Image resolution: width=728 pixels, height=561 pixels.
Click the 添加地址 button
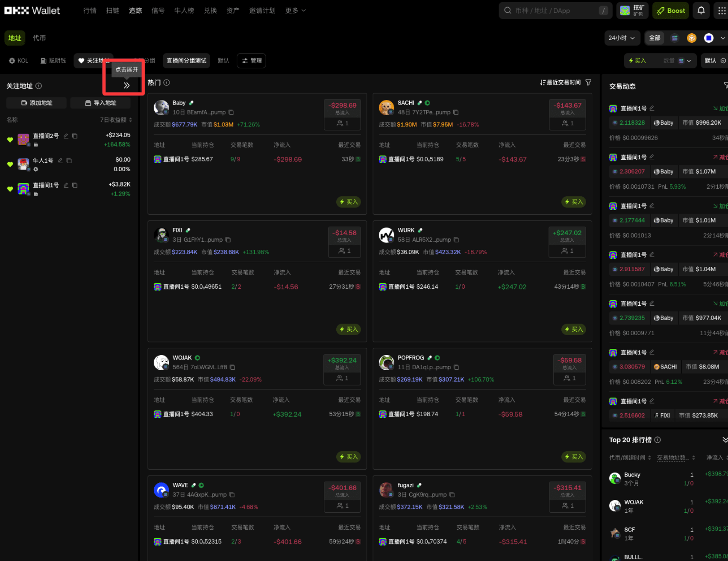coord(36,103)
